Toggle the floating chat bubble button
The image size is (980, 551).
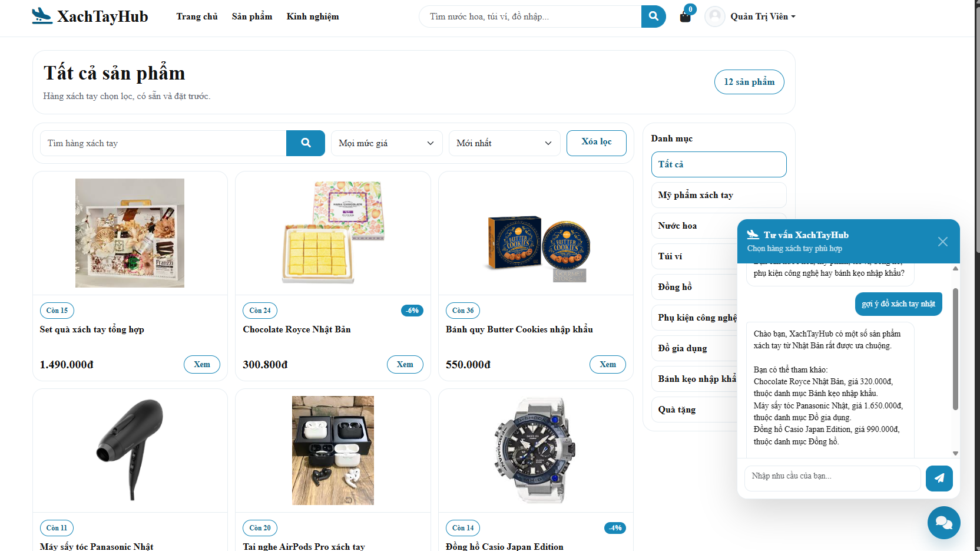943,522
